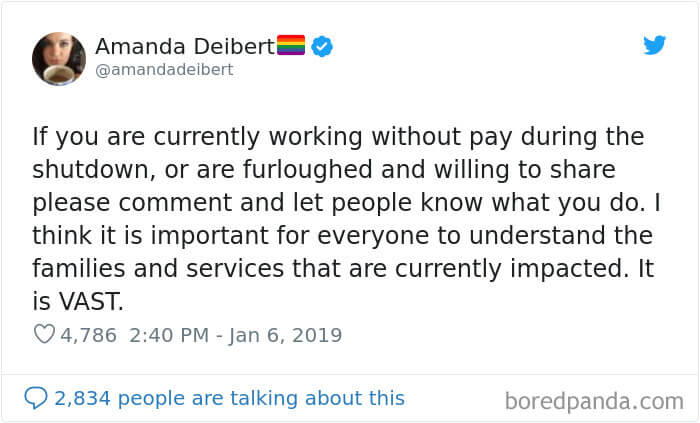Viewport: 700px width, 423px height.
Task: Click the 4,786 likes count
Action: pyautogui.click(x=90, y=334)
